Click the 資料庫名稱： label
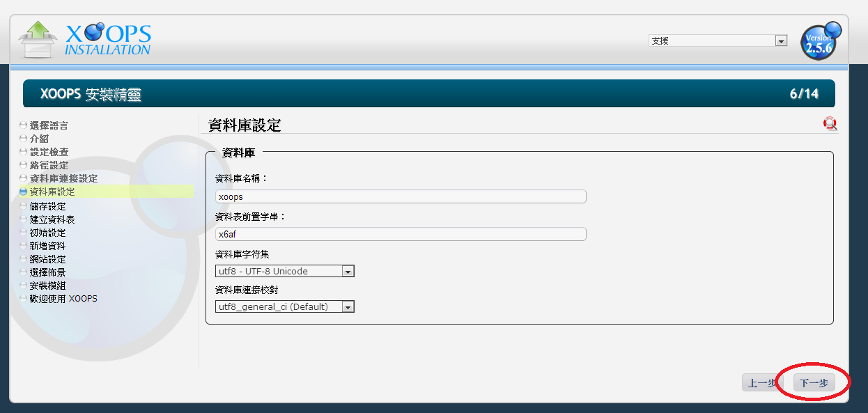Viewport: 868px width, 413px height. pos(242,179)
